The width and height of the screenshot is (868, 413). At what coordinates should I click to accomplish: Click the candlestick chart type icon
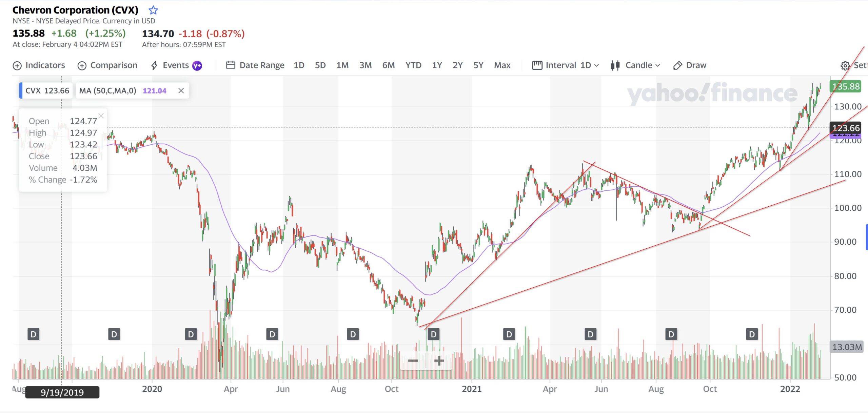tap(615, 65)
